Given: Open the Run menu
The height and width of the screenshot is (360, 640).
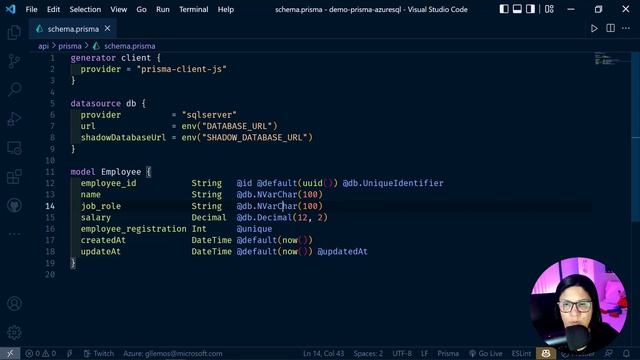Looking at the screenshot, I should pyautogui.click(x=162, y=9).
